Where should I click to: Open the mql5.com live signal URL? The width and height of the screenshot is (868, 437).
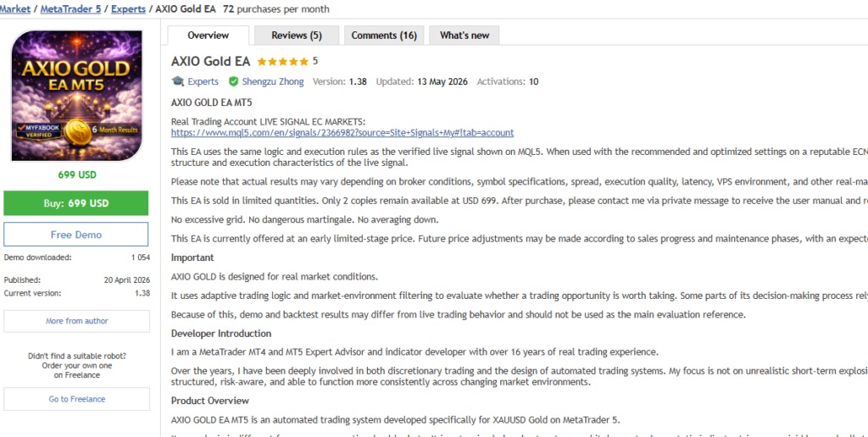pyautogui.click(x=342, y=133)
